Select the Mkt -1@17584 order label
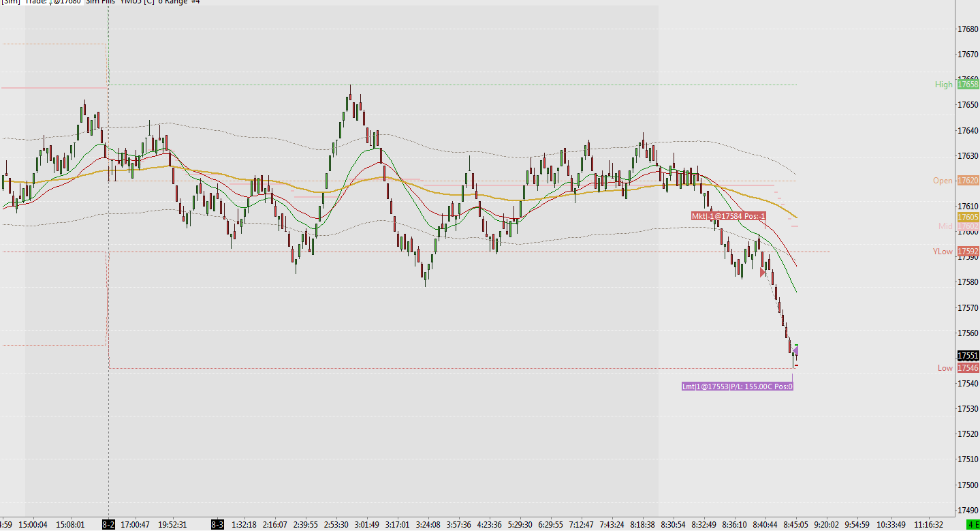This screenshot has height=531, width=980. (x=729, y=216)
